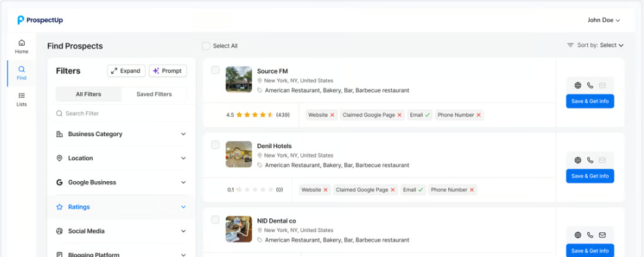
Task: Click the Phone Number tag on Source FM
Action: pyautogui.click(x=459, y=115)
